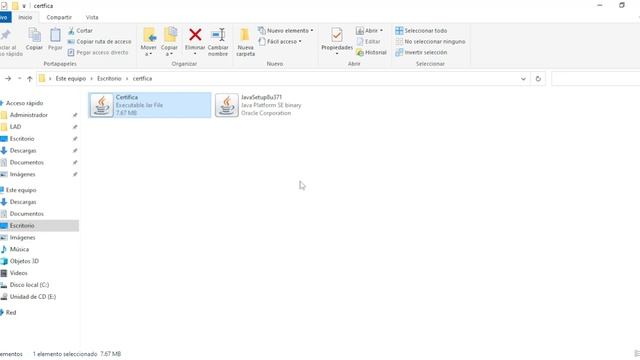640x360 pixels.
Task: Open the Copiar a menu
Action: tap(169, 42)
